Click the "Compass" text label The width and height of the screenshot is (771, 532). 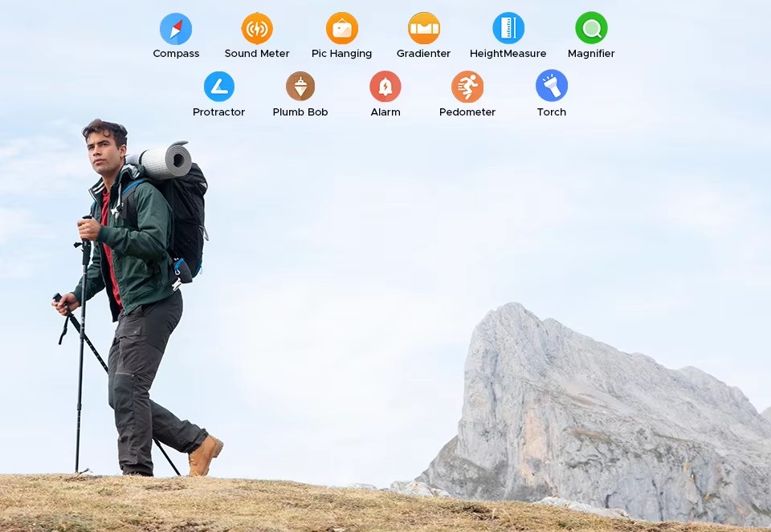coord(176,54)
